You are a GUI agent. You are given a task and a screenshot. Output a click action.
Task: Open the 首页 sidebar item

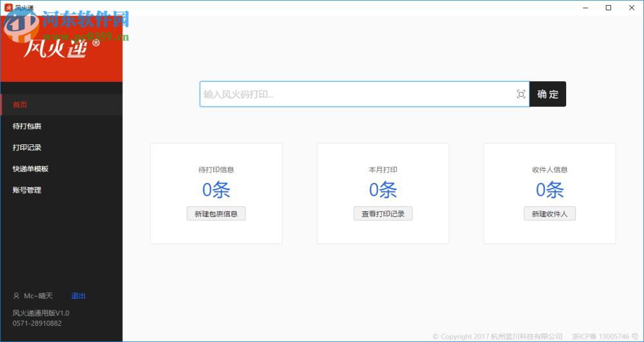pos(61,105)
